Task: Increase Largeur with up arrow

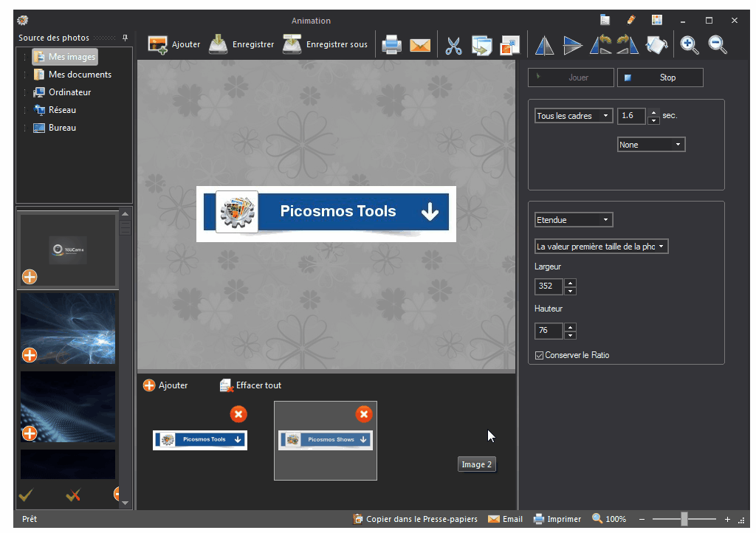Action: 571,283
